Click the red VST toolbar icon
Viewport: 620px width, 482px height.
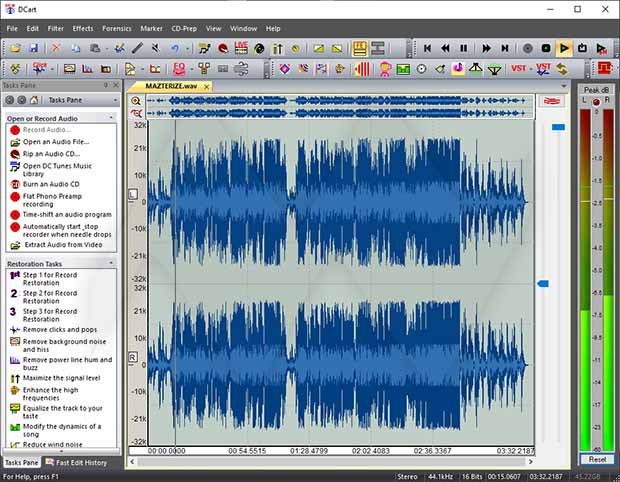[518, 69]
